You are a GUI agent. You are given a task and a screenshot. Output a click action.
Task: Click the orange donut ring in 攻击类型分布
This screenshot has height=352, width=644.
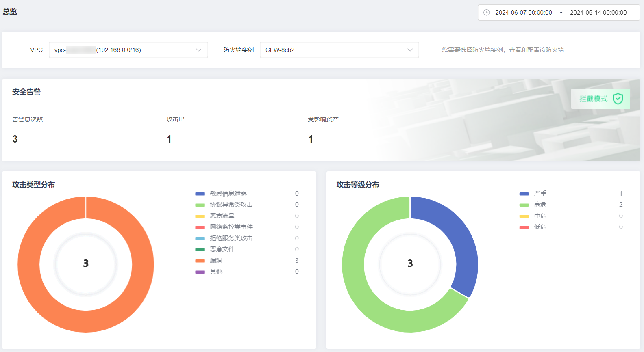click(86, 322)
